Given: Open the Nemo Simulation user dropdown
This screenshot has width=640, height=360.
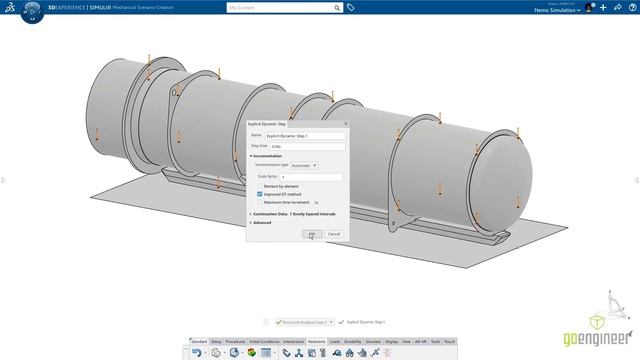Looking at the screenshot, I should (x=557, y=10).
